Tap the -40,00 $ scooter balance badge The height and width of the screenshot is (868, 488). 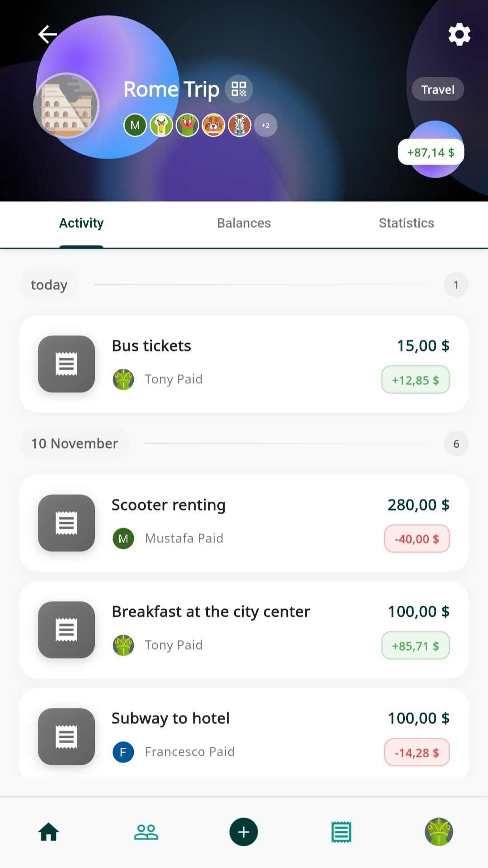pyautogui.click(x=417, y=539)
